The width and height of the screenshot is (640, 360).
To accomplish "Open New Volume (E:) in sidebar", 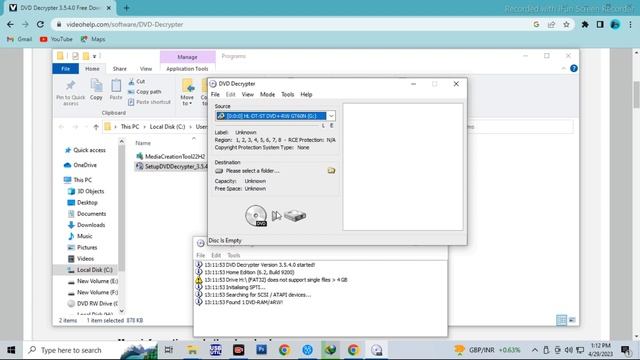I will [x=93, y=281].
